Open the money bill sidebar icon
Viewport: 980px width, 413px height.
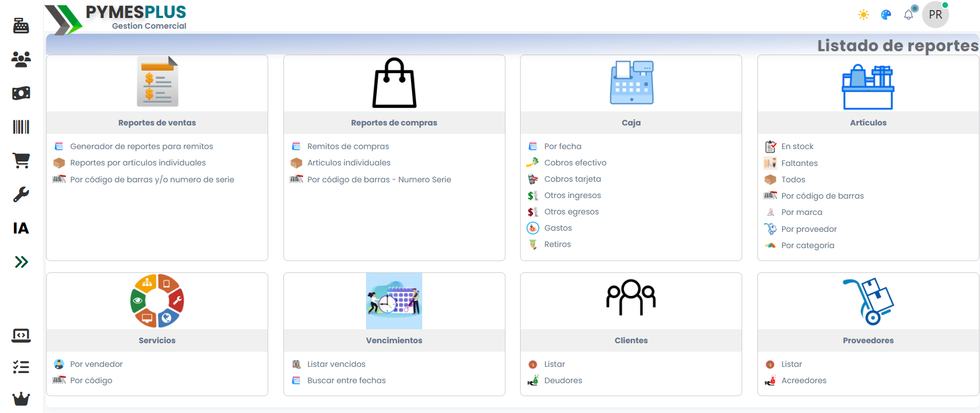click(x=21, y=93)
